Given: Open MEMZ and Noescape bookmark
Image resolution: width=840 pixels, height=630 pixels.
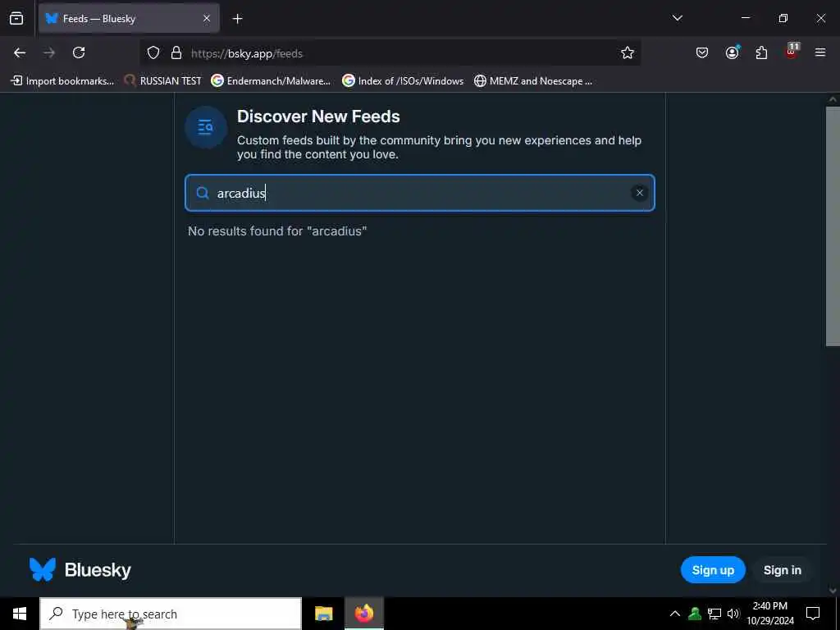Looking at the screenshot, I should (x=533, y=81).
